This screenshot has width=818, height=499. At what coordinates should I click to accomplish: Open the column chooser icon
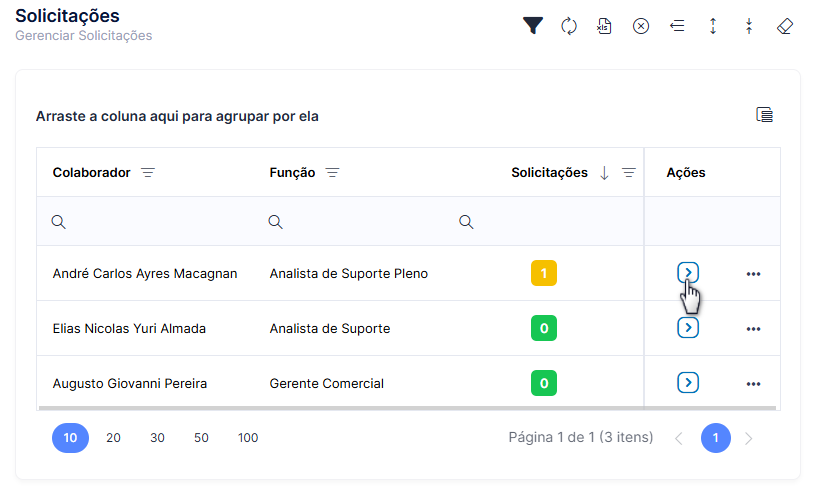pyautogui.click(x=764, y=115)
